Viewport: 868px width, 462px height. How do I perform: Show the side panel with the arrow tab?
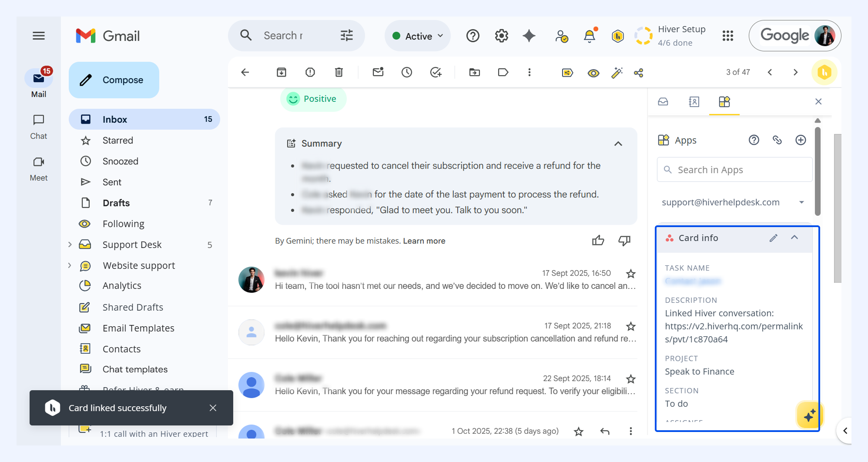[x=845, y=431]
